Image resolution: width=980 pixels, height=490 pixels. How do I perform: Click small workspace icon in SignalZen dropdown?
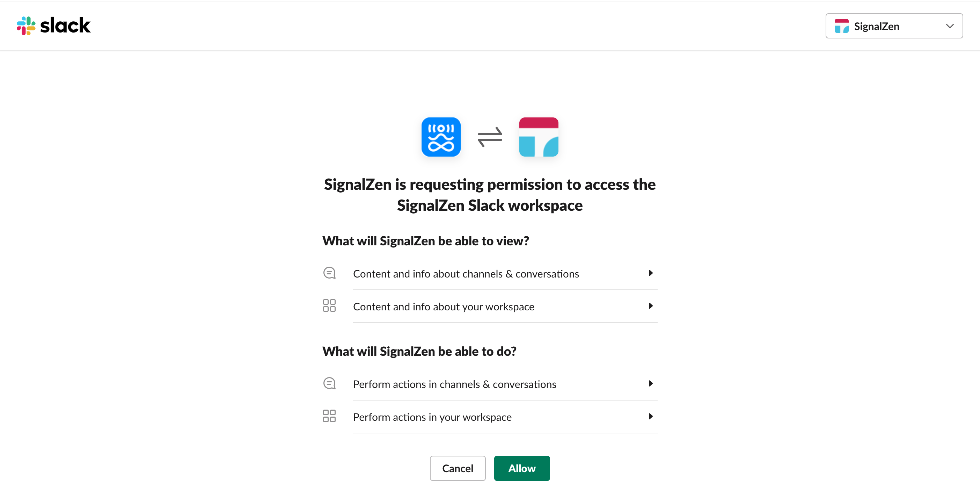point(841,26)
